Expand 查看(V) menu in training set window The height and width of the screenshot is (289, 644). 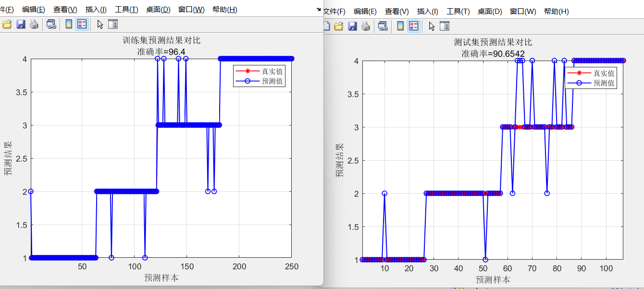(65, 10)
